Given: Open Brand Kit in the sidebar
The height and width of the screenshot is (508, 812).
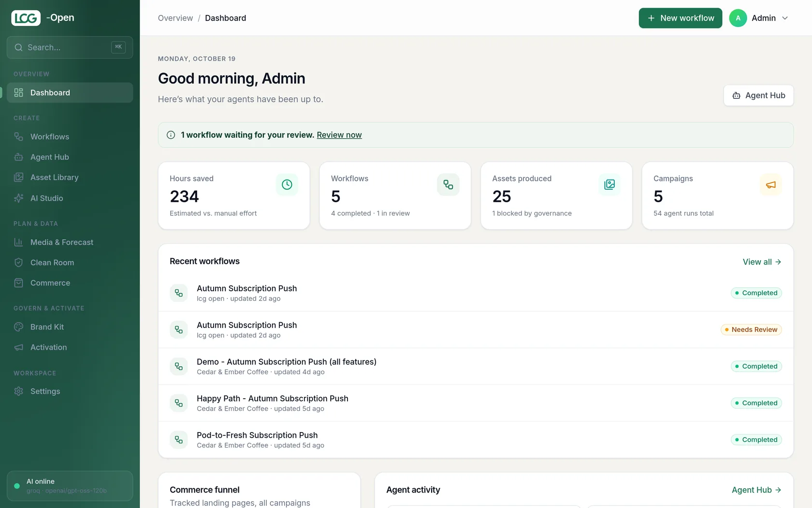Looking at the screenshot, I should [x=70, y=327].
